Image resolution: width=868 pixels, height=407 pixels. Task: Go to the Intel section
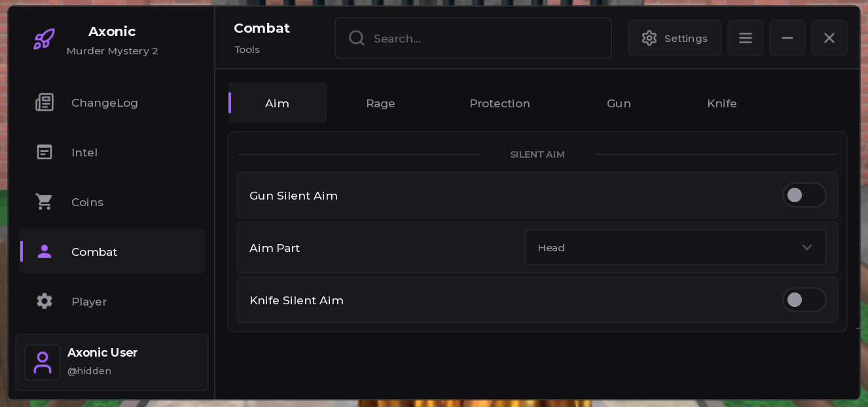tap(112, 152)
